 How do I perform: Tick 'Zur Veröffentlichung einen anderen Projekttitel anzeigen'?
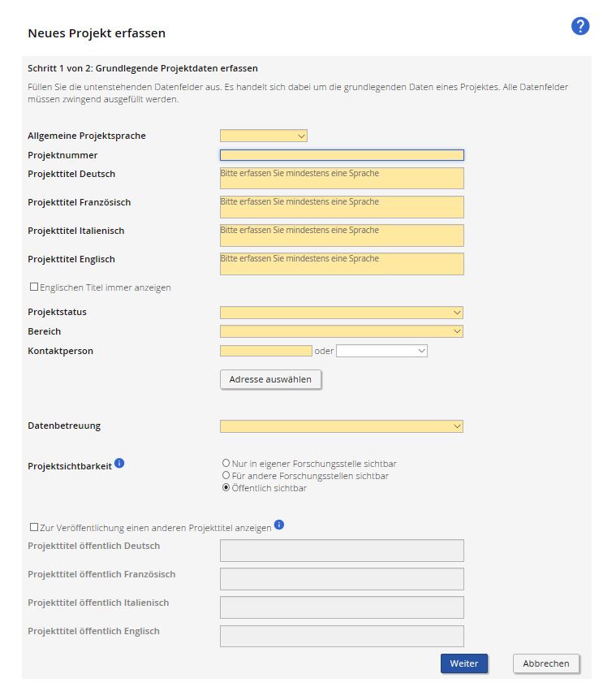click(33, 527)
